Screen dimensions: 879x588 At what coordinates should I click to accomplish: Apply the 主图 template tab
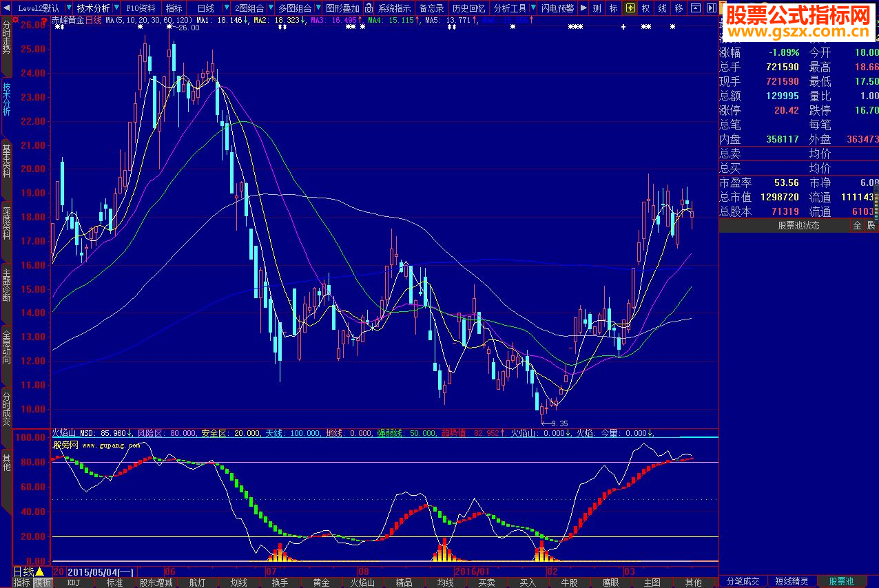pos(652,582)
